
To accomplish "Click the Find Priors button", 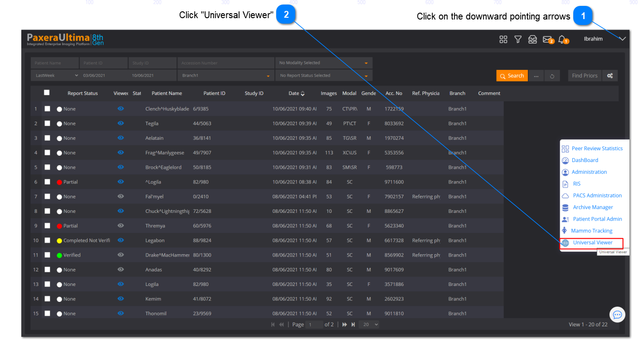I will pos(585,76).
